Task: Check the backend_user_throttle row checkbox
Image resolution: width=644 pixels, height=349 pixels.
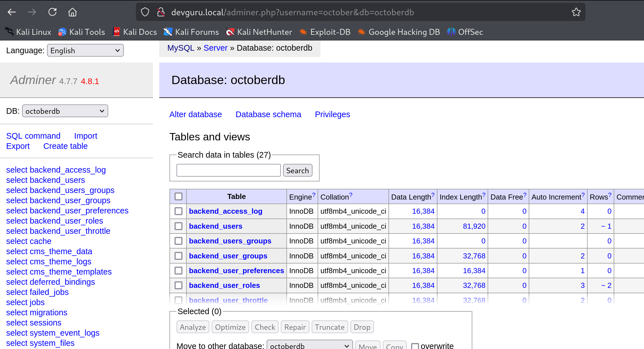Action: click(178, 300)
